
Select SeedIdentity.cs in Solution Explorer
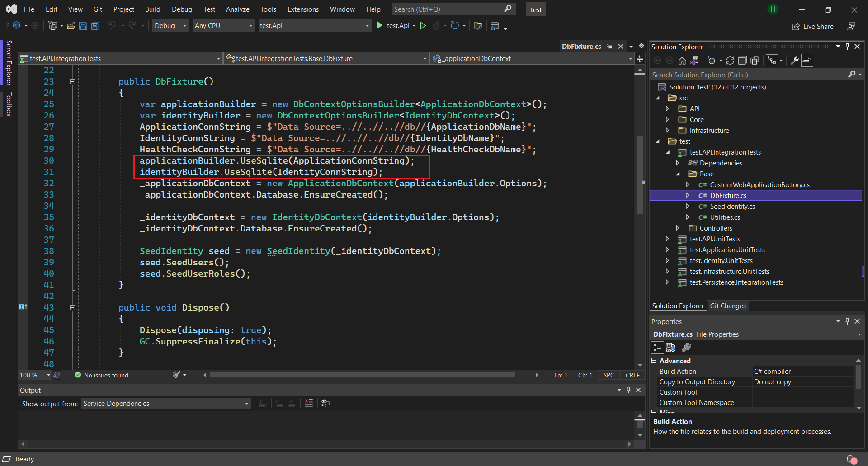coord(732,207)
